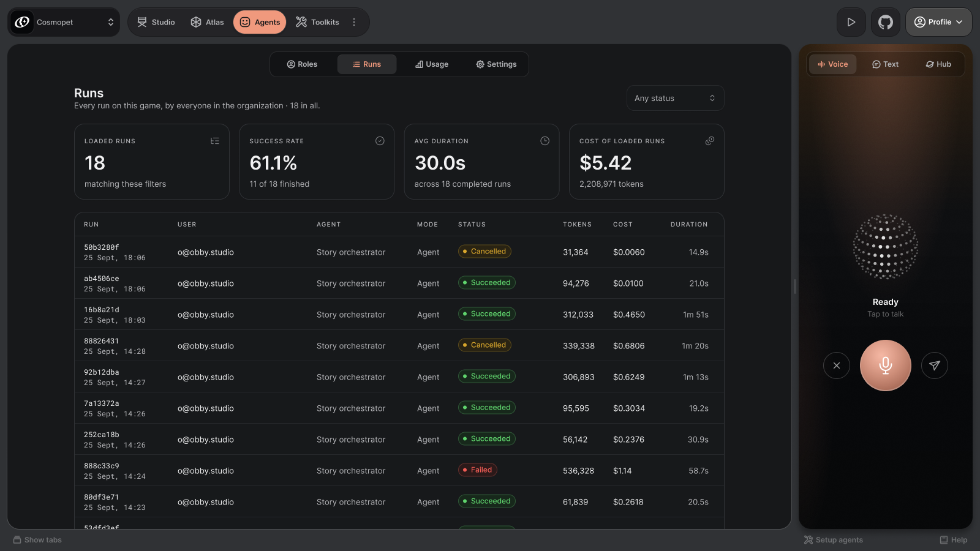Image resolution: width=980 pixels, height=551 pixels.
Task: Open Setup agents link
Action: click(x=834, y=540)
